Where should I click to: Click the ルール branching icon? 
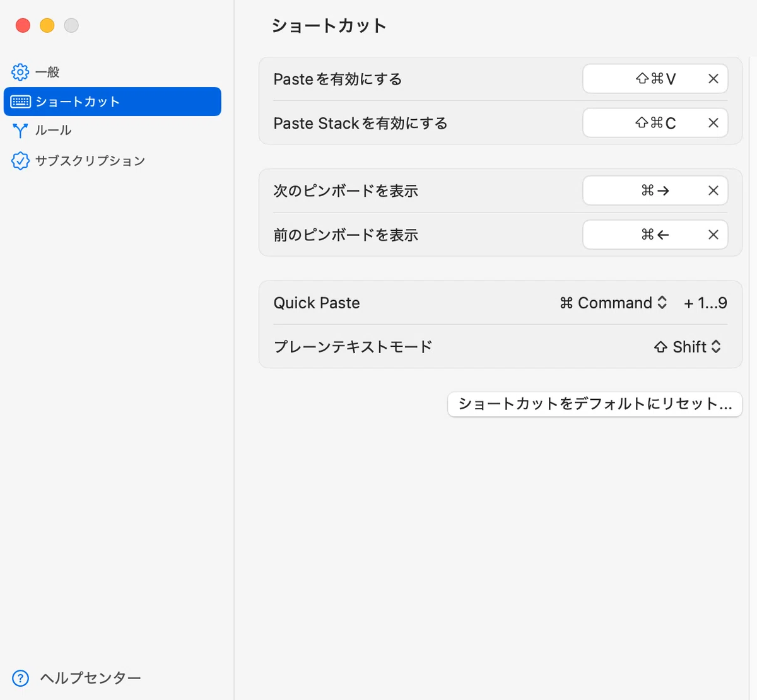pos(20,131)
